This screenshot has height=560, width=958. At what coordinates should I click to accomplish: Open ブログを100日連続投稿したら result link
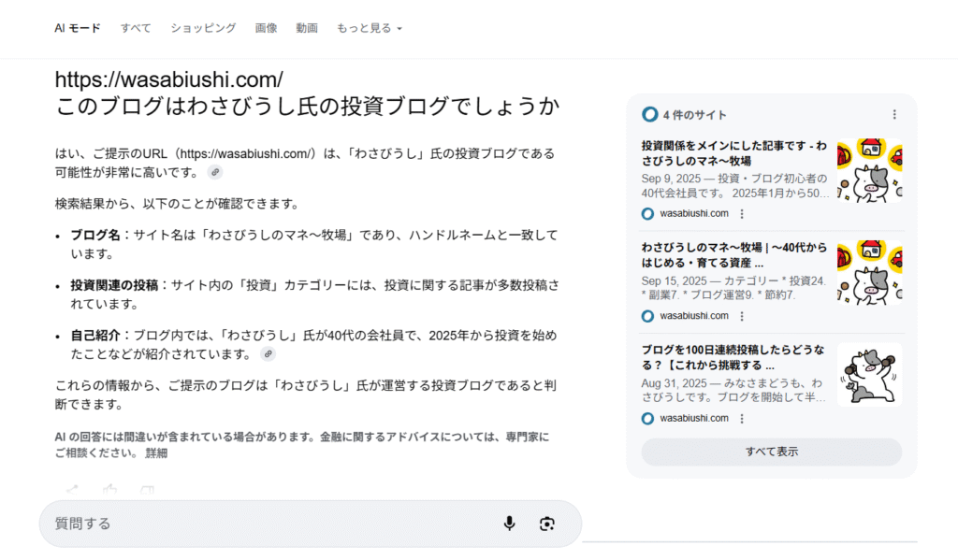coord(733,357)
